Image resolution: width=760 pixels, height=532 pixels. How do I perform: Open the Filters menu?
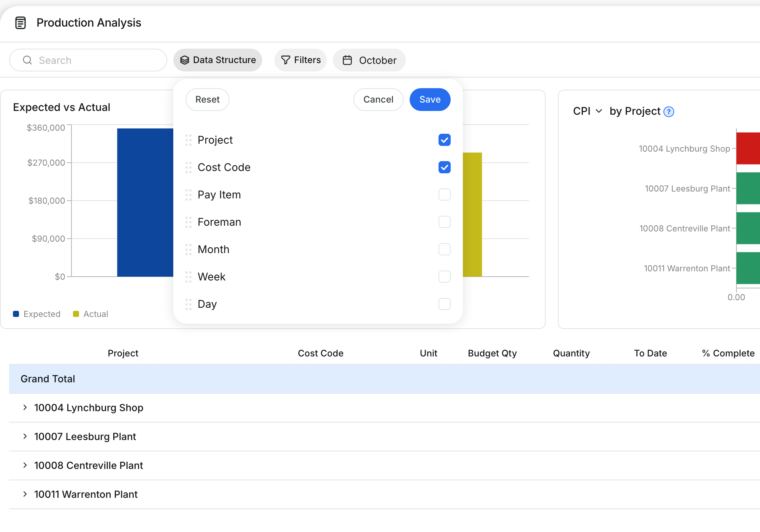click(301, 60)
